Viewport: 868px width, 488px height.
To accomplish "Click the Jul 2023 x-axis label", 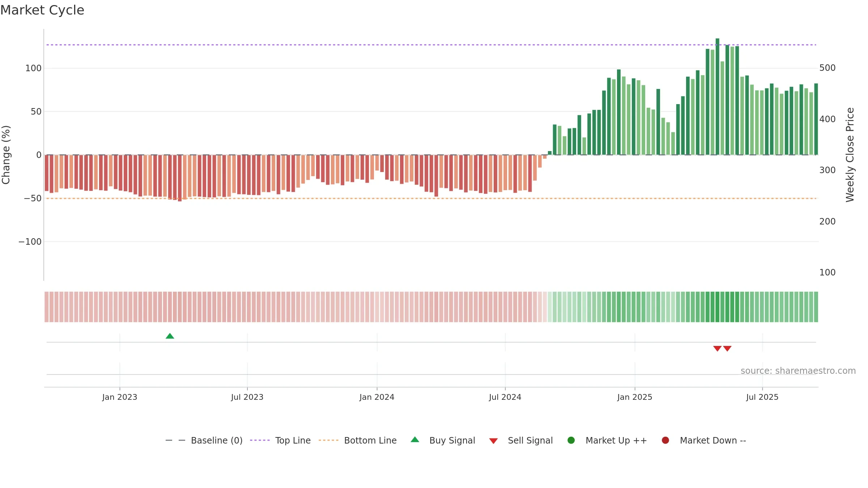I will pos(247,397).
